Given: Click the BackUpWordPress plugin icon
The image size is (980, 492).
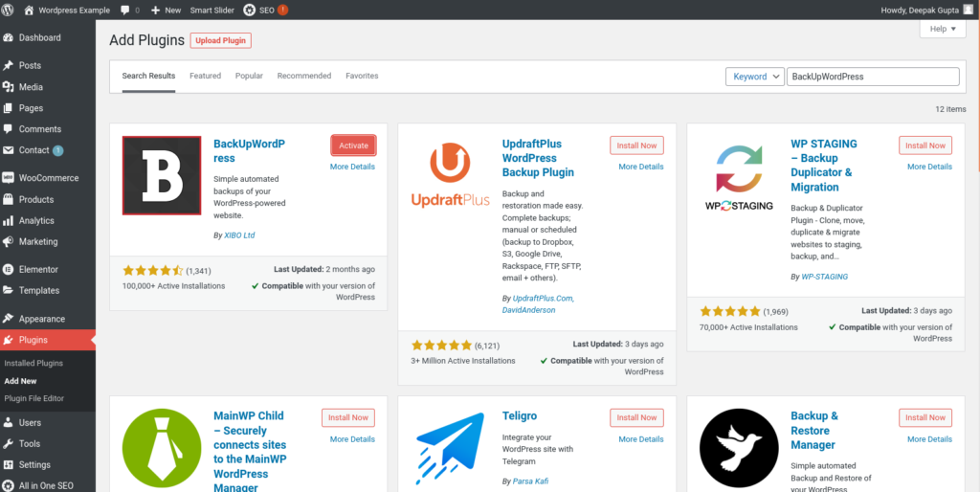Looking at the screenshot, I should [162, 175].
